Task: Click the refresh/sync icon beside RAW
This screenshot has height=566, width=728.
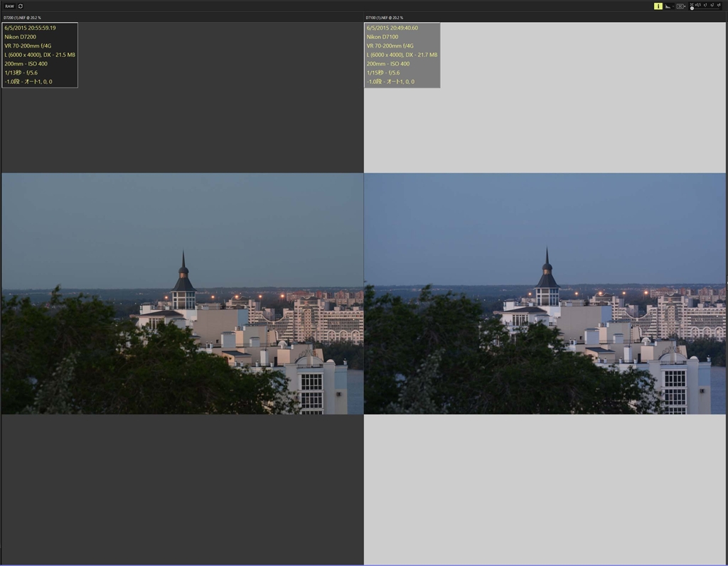Action: point(21,6)
